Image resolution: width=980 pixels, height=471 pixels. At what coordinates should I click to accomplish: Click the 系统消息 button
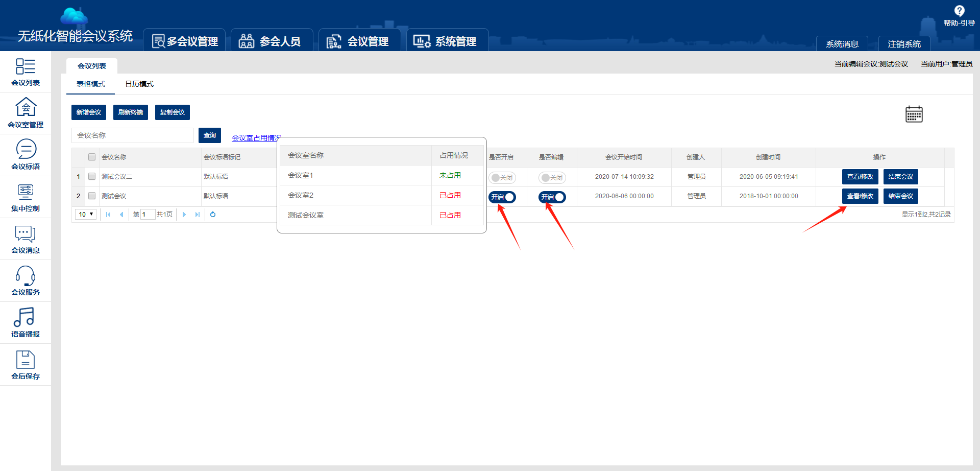point(842,44)
